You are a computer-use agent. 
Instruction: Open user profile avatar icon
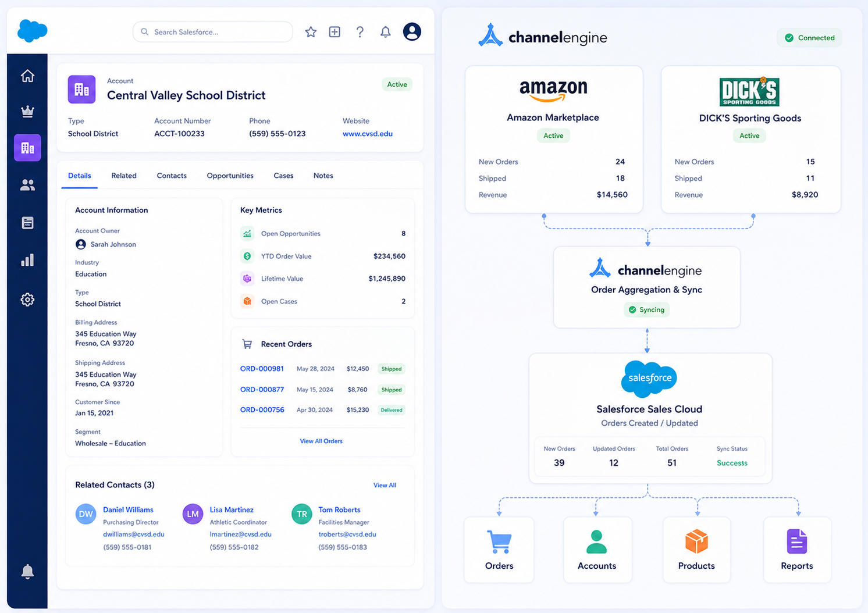pyautogui.click(x=412, y=31)
